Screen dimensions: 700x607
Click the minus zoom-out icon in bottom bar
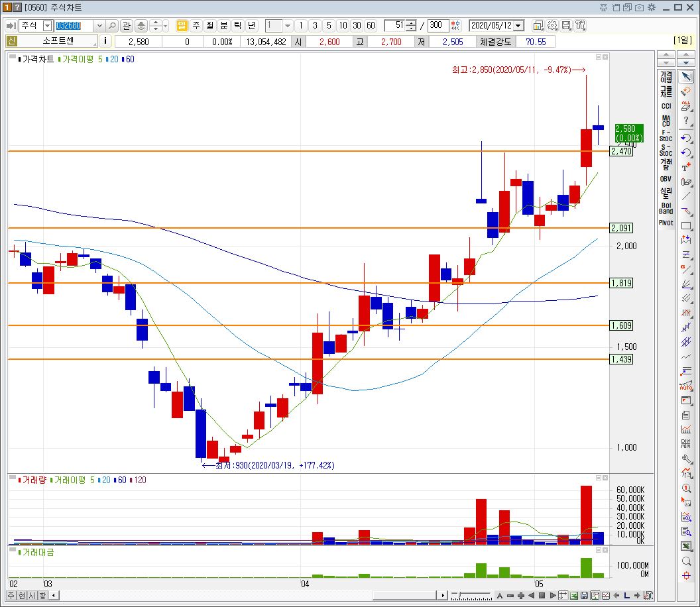click(510, 595)
